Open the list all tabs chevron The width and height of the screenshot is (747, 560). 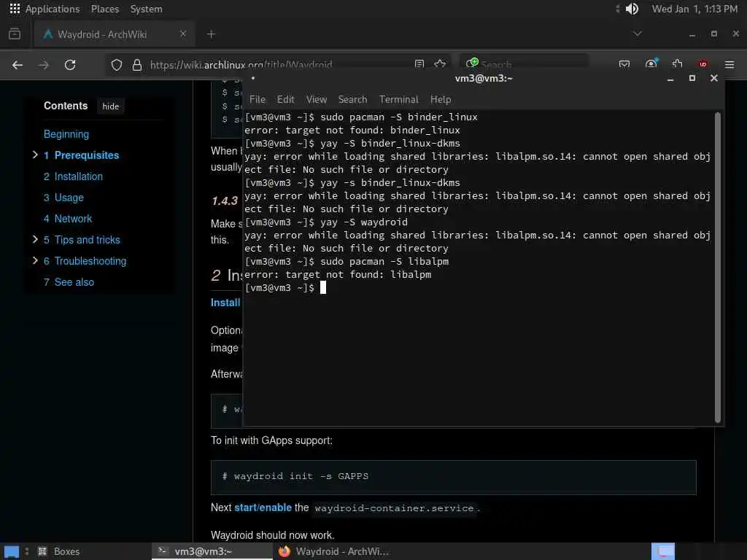tap(637, 34)
